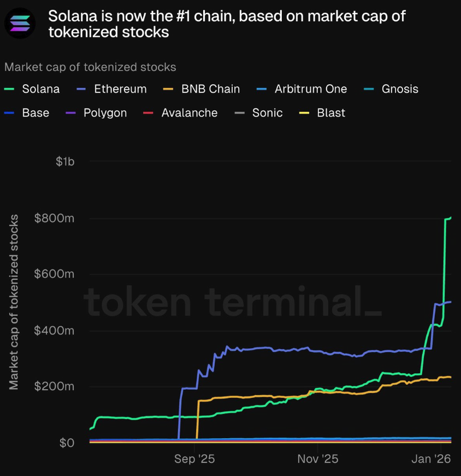Click the Blast legend color marker

click(305, 113)
